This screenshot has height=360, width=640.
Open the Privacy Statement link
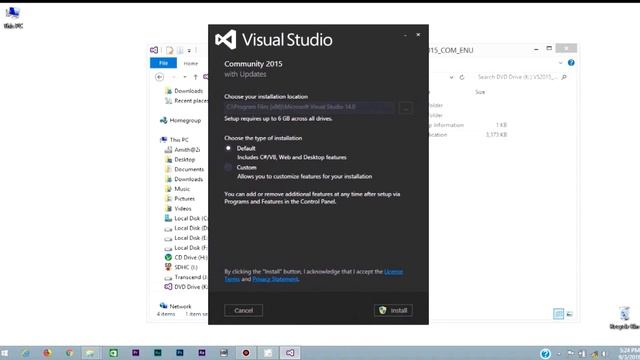tap(276, 279)
